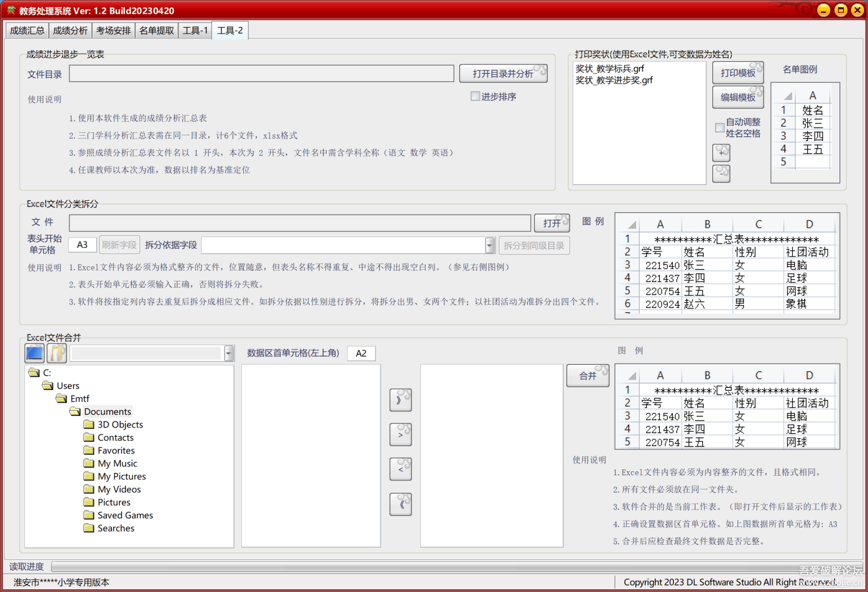868x592 pixels.
Task: Select the Emtf folder in the tree
Action: point(79,399)
